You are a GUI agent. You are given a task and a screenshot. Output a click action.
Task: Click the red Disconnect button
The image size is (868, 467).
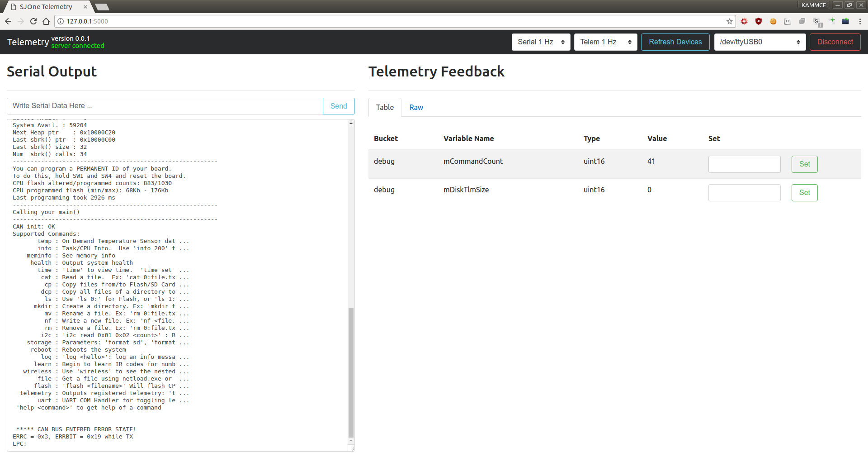tap(835, 42)
